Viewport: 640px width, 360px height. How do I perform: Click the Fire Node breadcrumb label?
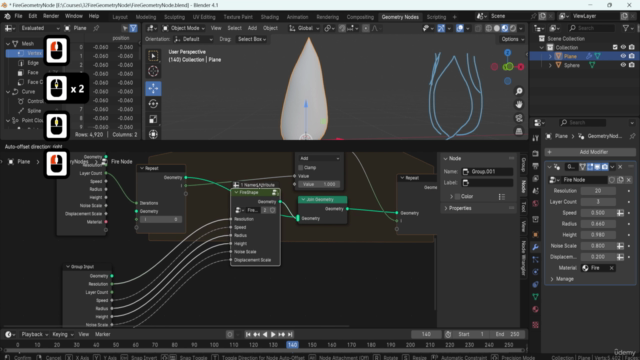pyautogui.click(x=122, y=162)
